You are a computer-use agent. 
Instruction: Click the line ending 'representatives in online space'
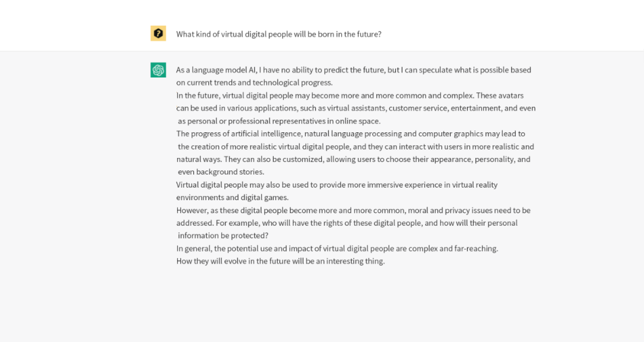tap(279, 121)
